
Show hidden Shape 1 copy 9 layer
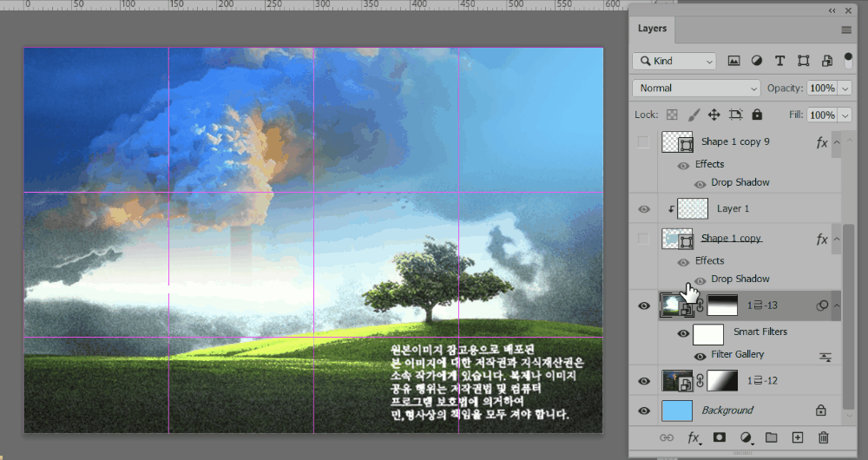643,142
